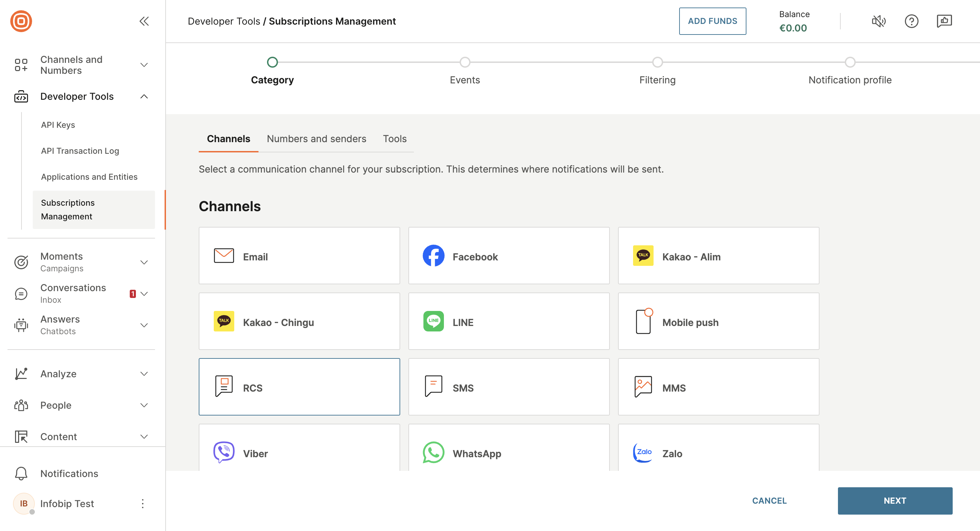Expand the Content menu chevron

coord(144,437)
